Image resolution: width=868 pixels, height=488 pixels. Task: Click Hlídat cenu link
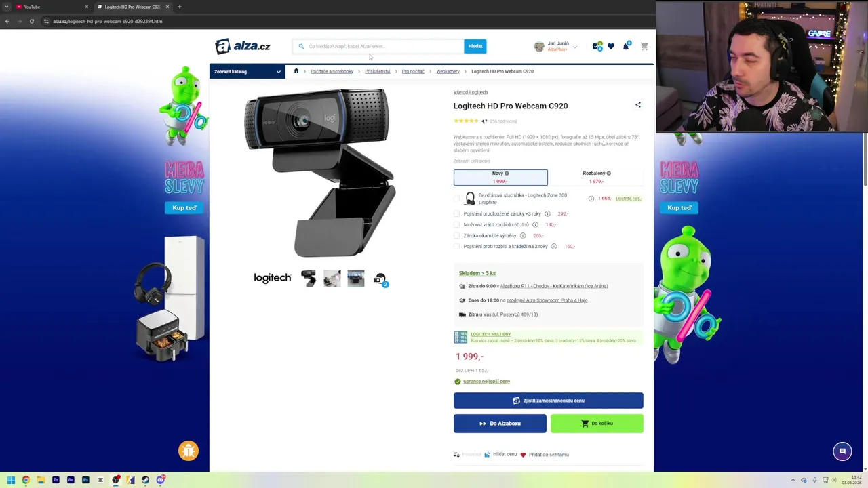click(505, 455)
